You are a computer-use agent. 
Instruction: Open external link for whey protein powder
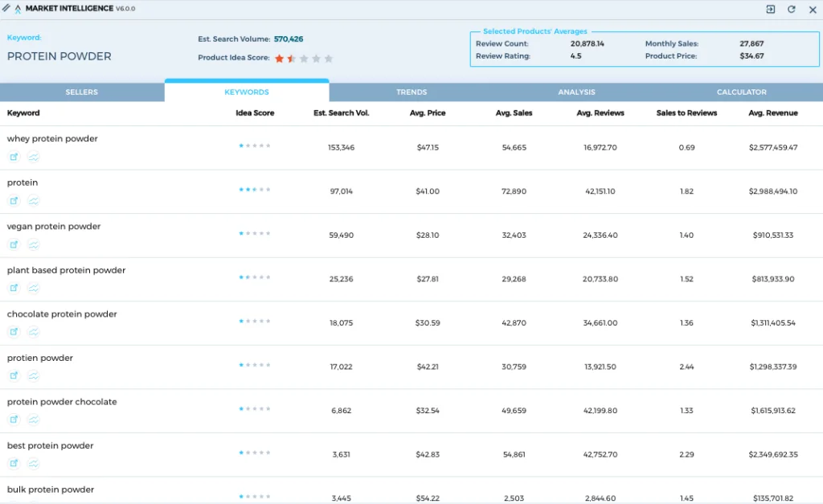click(x=14, y=157)
